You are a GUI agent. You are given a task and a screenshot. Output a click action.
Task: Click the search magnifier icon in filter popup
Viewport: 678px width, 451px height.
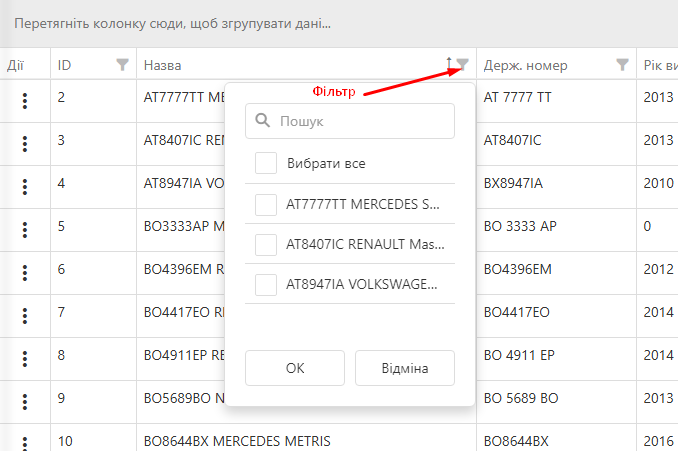tap(262, 121)
